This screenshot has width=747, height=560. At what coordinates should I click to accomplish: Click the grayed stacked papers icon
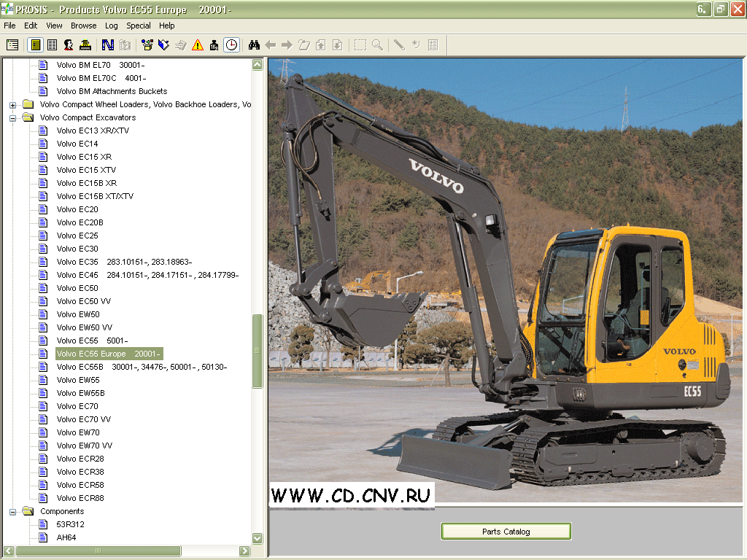pyautogui.click(x=181, y=45)
